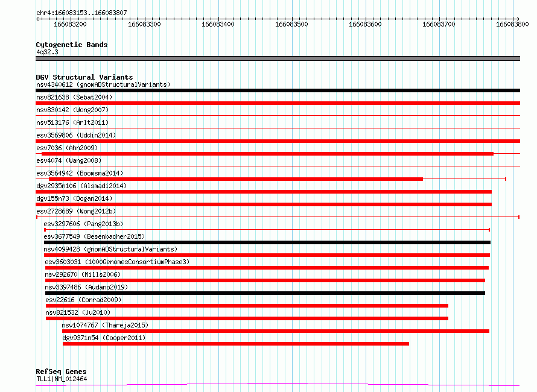Click ruler position 166083500
This screenshot has height=392, width=537.
(291, 24)
